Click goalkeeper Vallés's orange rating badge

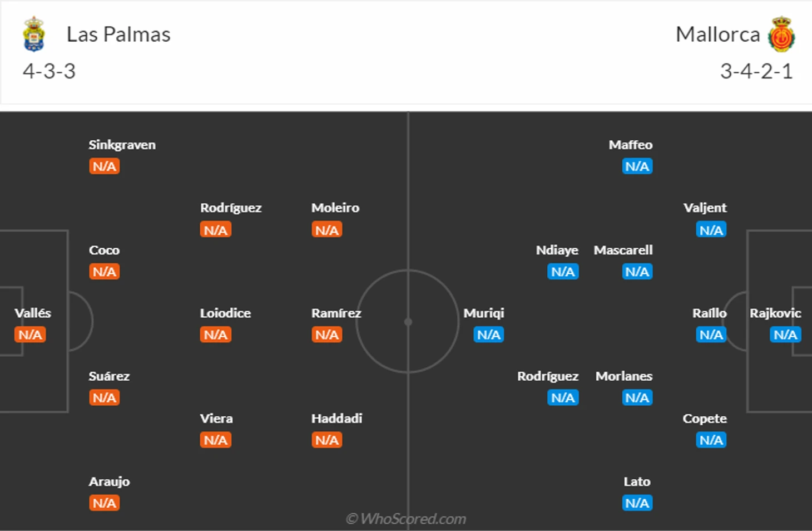[x=30, y=335]
